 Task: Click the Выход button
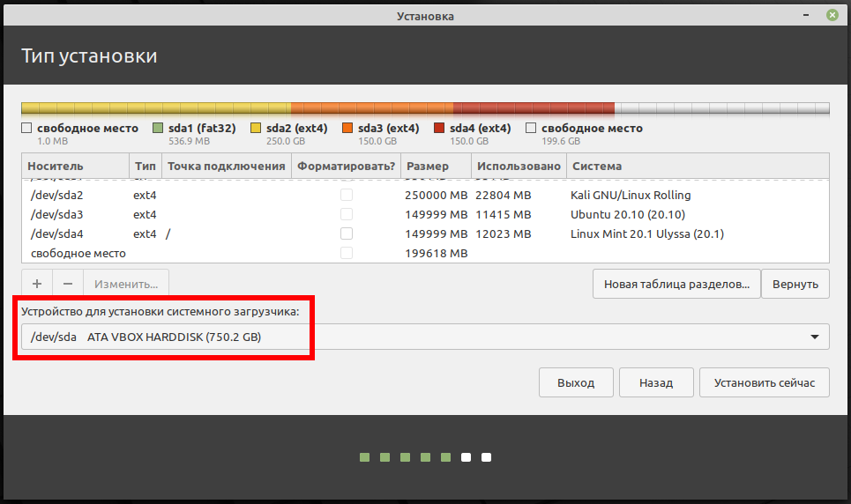click(575, 383)
